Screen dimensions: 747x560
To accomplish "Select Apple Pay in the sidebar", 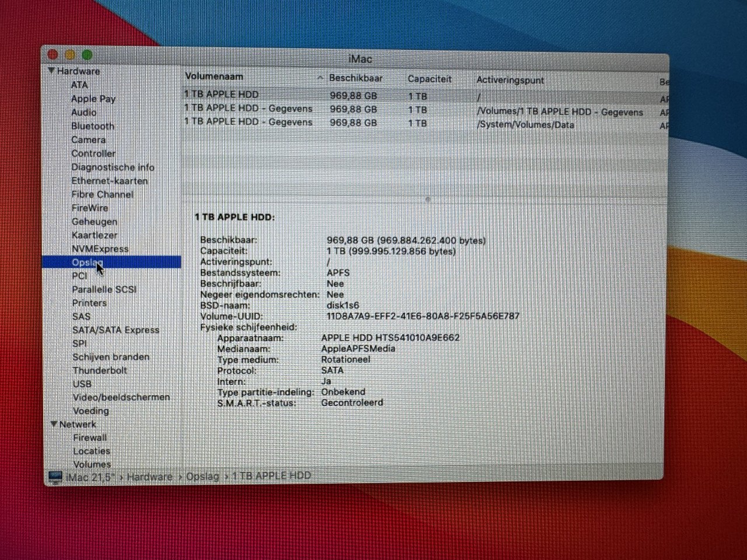I will (x=93, y=99).
